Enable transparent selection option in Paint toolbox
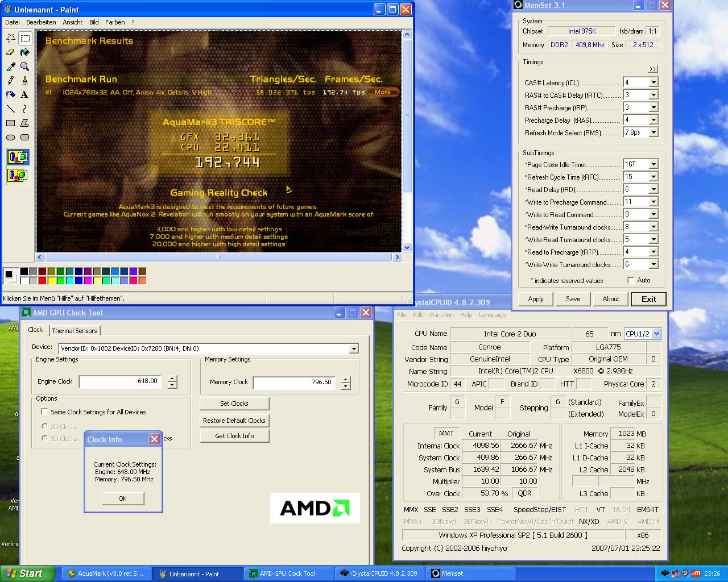The image size is (728, 582). pyautogui.click(x=18, y=175)
